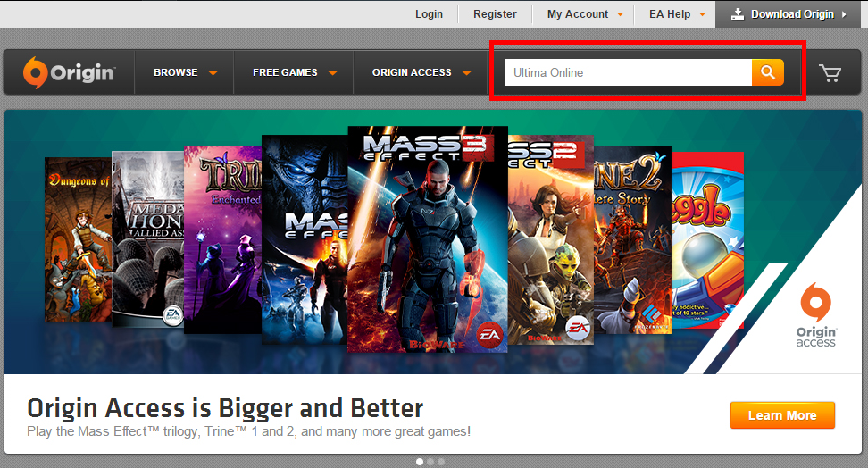Click the Peggle game cover

(x=707, y=240)
